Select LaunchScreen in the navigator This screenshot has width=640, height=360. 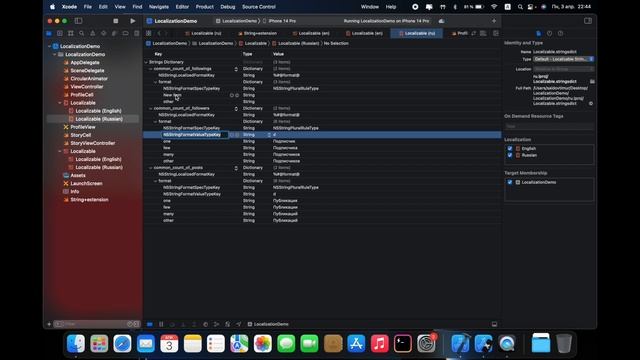(86, 184)
